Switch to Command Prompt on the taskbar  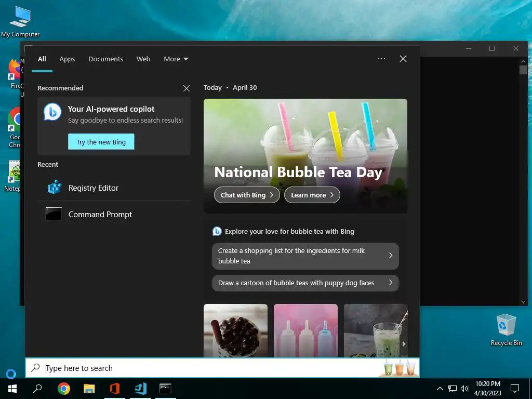(166, 389)
